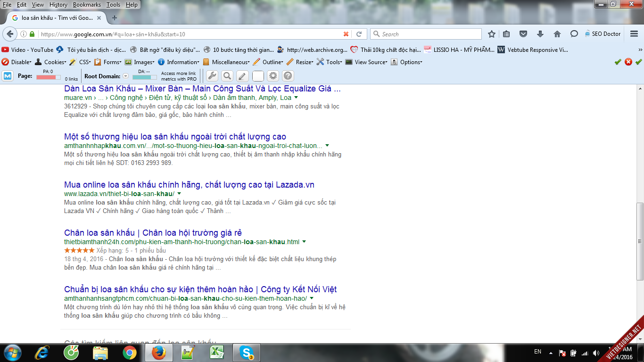Open the Images dropdown menu
The image size is (644, 362).
point(140,62)
